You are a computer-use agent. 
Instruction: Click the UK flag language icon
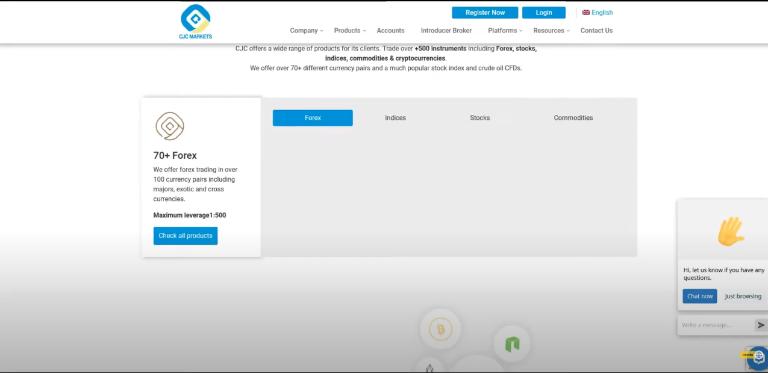[x=586, y=13]
